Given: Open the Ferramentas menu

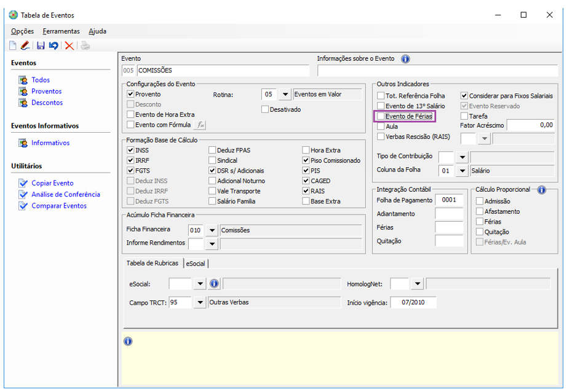Looking at the screenshot, I should [61, 31].
